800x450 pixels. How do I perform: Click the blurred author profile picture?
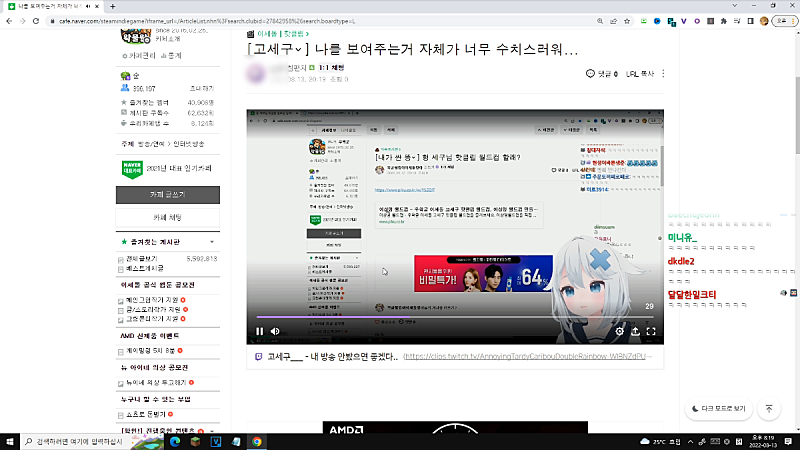point(256,73)
